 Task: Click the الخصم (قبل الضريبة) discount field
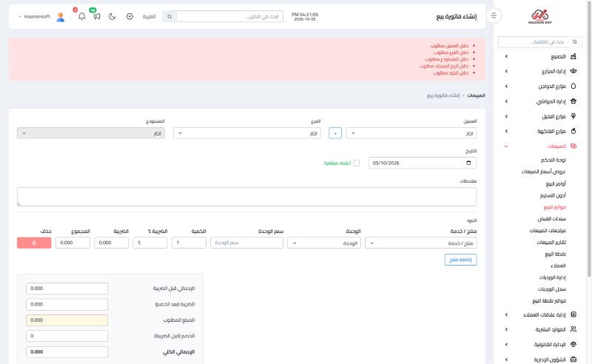coord(67,336)
